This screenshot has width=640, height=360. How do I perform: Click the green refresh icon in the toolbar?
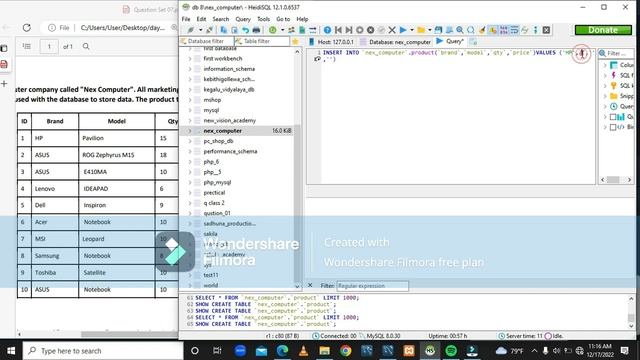click(x=272, y=30)
